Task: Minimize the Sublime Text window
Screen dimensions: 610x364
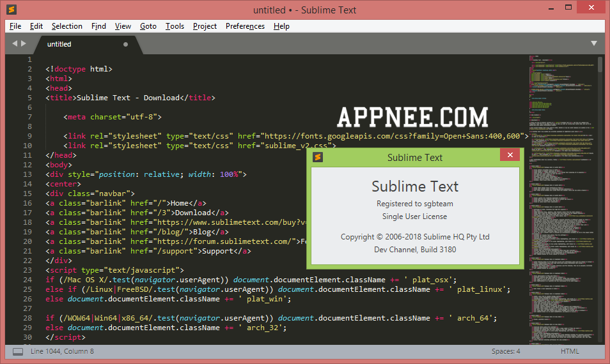Action: click(x=551, y=8)
